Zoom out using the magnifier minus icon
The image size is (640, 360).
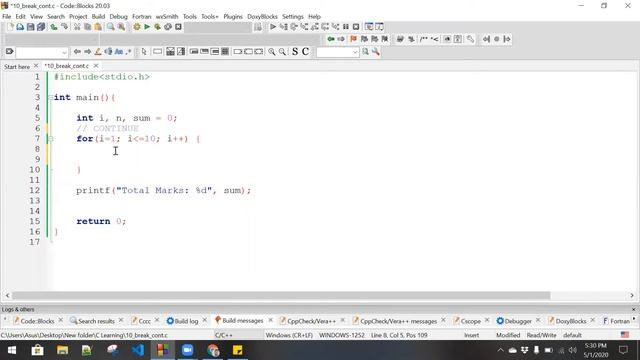(x=282, y=52)
